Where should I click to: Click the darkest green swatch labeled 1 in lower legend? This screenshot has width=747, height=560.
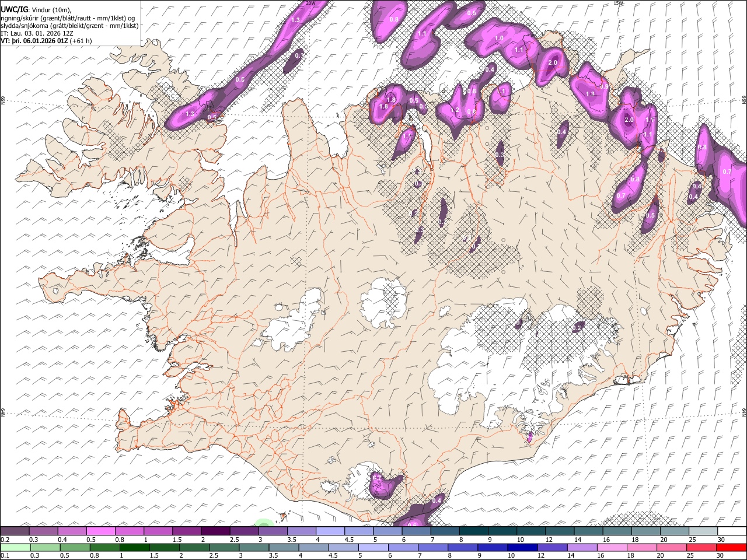(x=134, y=547)
